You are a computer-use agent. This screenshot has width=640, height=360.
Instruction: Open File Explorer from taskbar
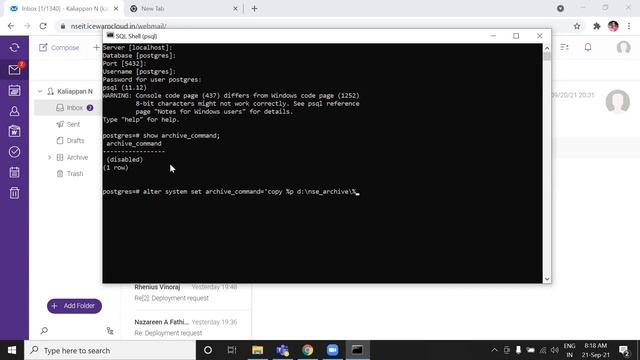[x=258, y=350]
